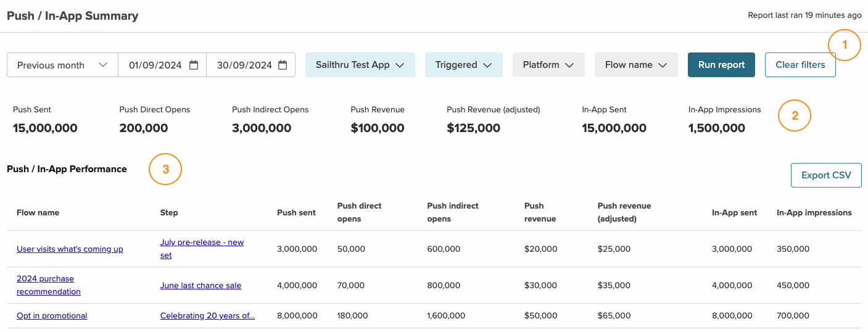This screenshot has width=868, height=332.
Task: Open the Sailthru Test App filter dropdown
Action: [360, 65]
